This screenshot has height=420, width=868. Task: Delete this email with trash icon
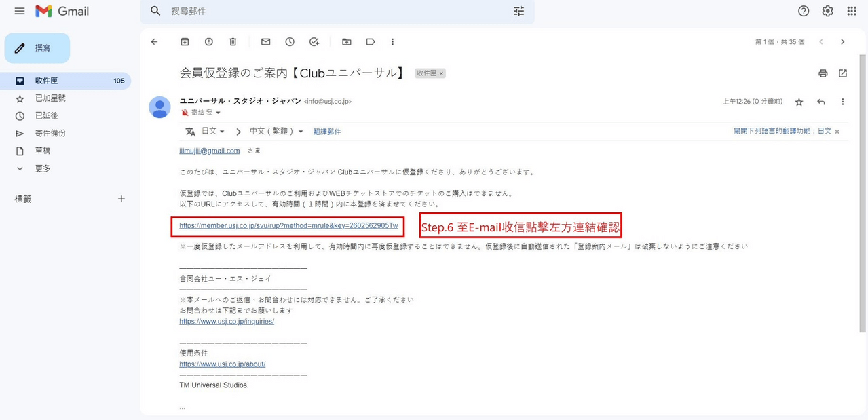pyautogui.click(x=233, y=42)
